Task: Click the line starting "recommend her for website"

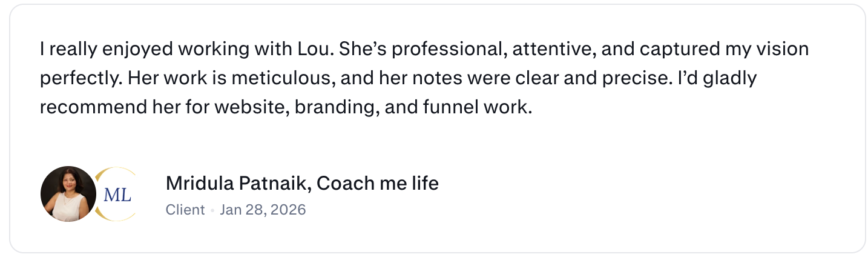Action: point(286,107)
